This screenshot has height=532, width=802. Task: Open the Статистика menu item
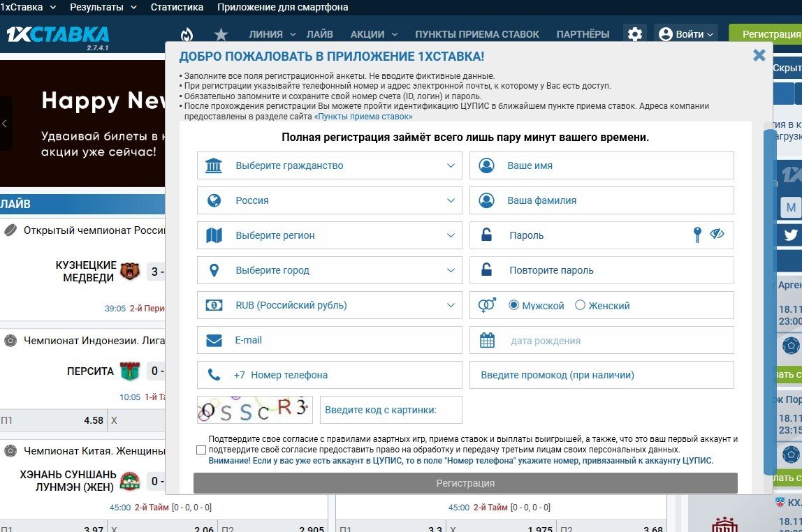point(177,7)
